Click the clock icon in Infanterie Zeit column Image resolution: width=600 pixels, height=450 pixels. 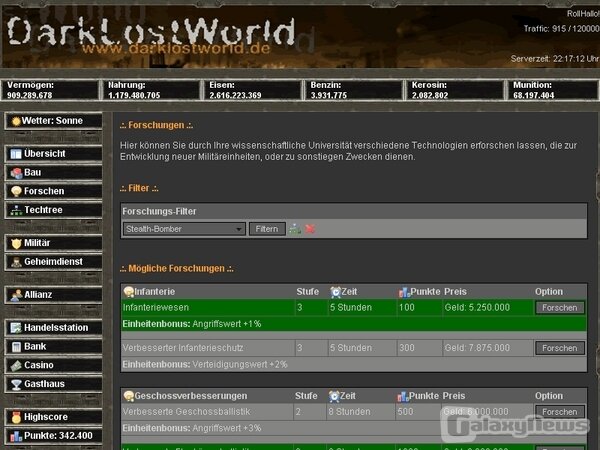point(335,292)
